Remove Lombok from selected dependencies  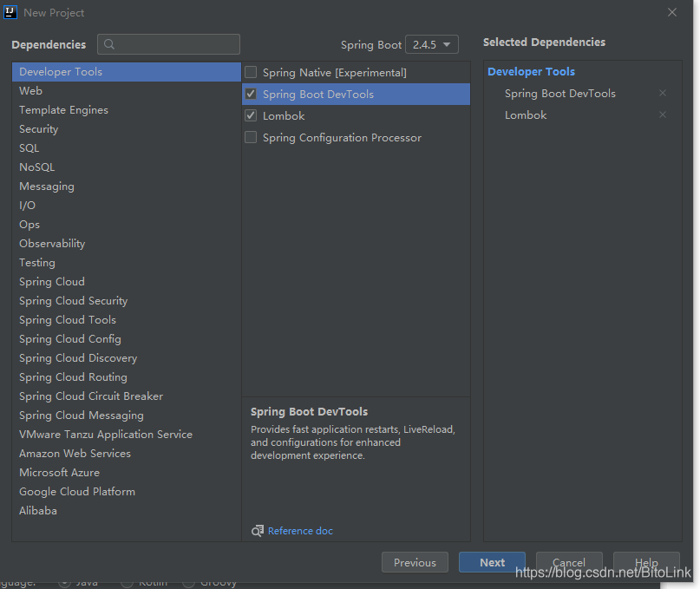point(663,115)
